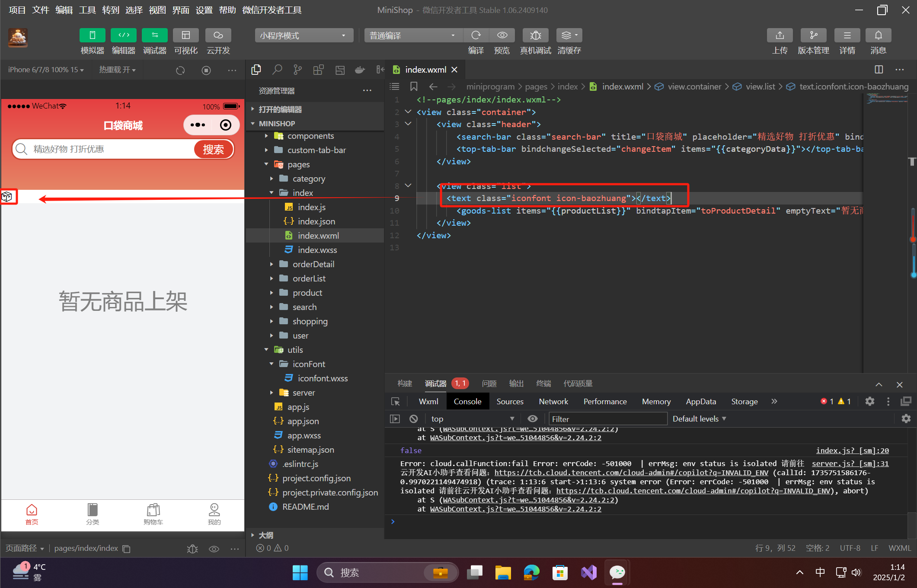This screenshot has width=917, height=588.
Task: Open the Default levels dropdown
Action: [x=699, y=419]
